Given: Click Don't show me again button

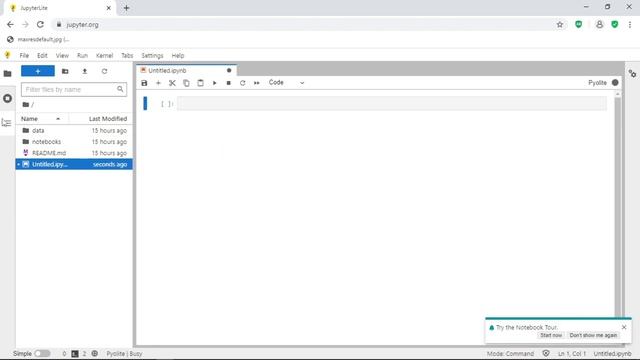Looking at the screenshot, I should [x=593, y=335].
